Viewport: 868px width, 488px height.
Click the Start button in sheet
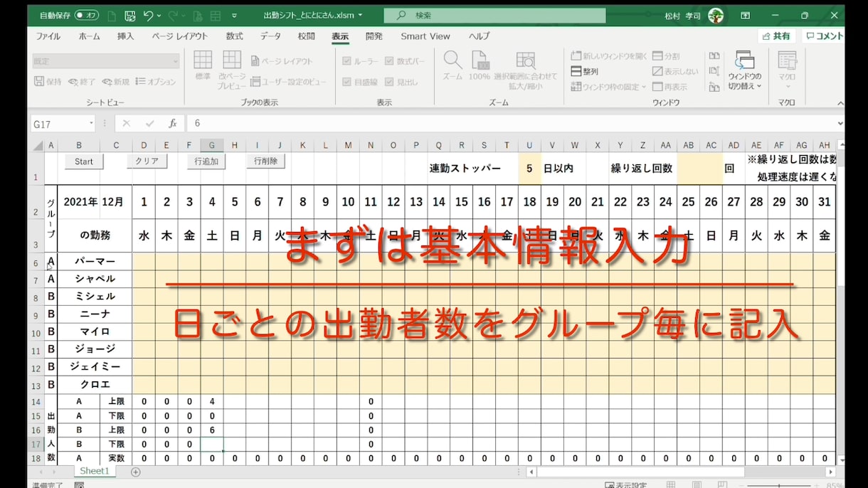coord(84,161)
